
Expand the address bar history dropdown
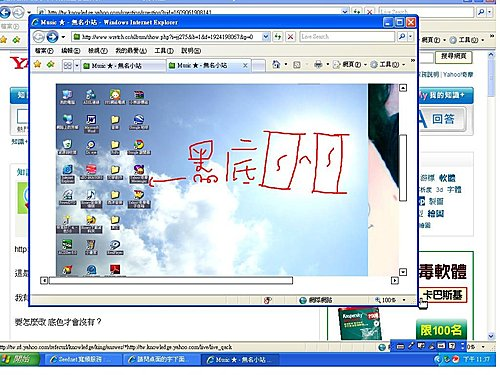[x=266, y=37]
